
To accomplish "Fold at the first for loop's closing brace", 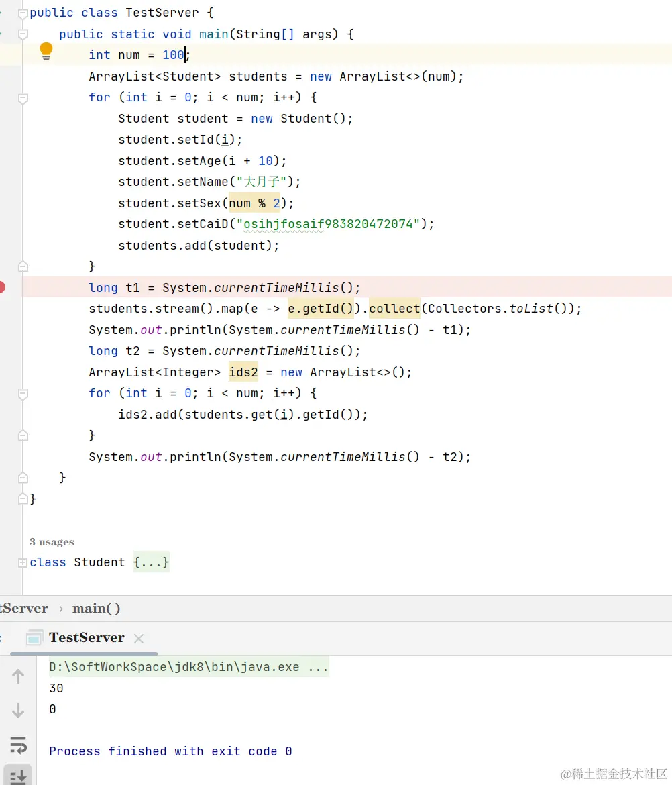I will click(x=23, y=266).
